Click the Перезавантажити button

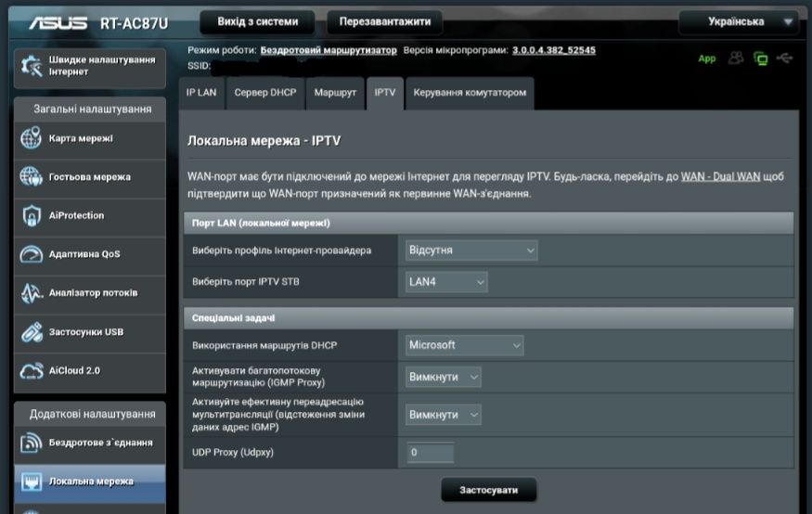point(385,21)
